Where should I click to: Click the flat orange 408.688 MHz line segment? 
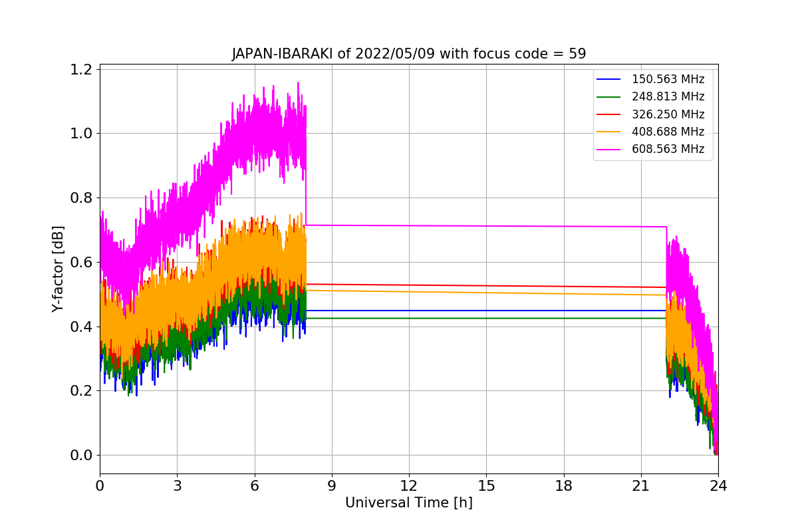coord(486,293)
